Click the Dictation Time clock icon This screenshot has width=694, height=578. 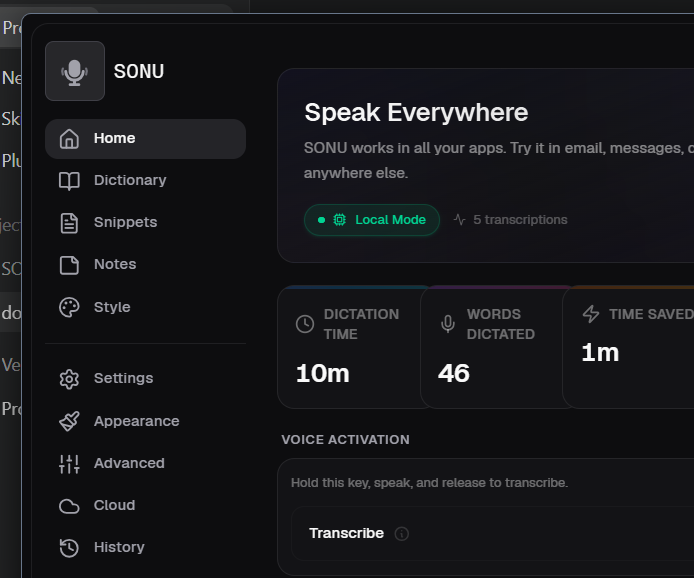(x=305, y=324)
